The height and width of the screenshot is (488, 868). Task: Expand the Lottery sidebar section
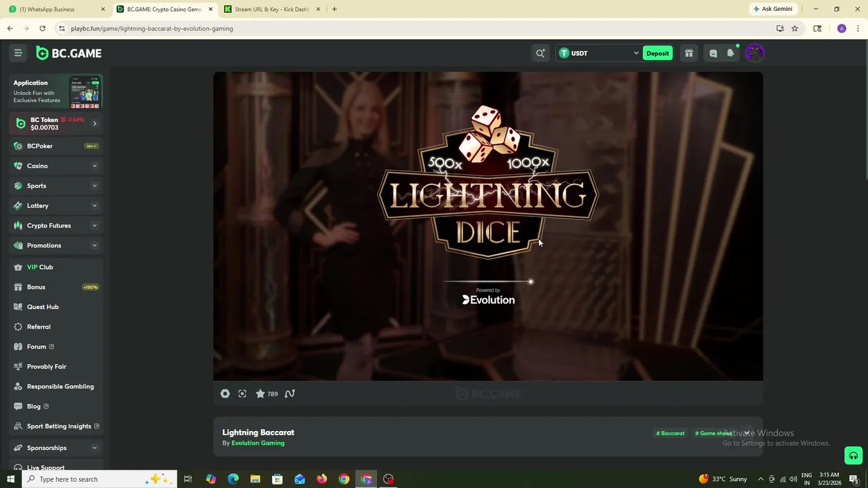[94, 205]
